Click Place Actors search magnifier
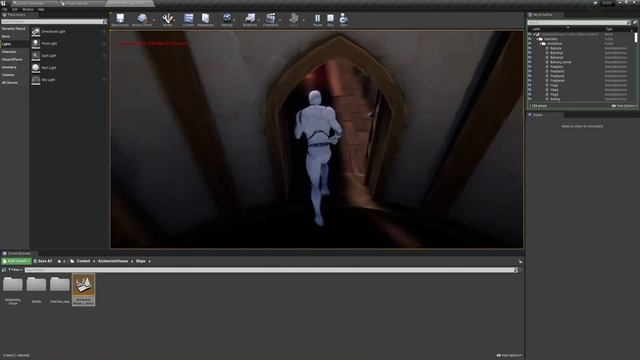Screen dimensions: 640x360 click(104, 22)
